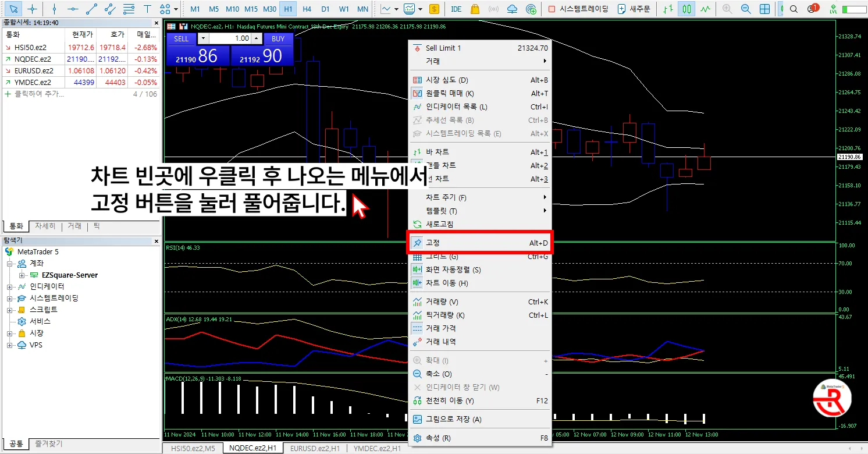Viewport: 868px width, 454px height.
Task: Open the 즐겨찾기 tab in navigator
Action: (48, 444)
